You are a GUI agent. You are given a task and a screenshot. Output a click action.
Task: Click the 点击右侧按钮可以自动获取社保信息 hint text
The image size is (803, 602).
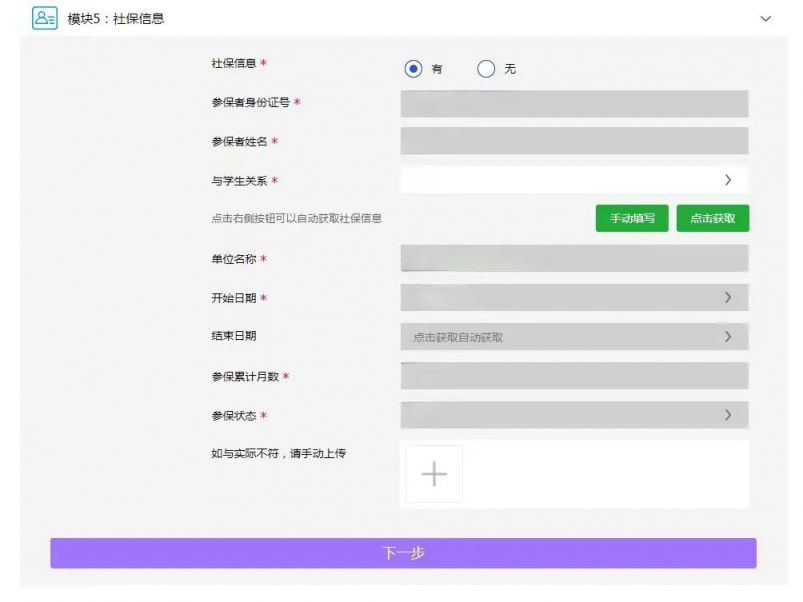[297, 219]
